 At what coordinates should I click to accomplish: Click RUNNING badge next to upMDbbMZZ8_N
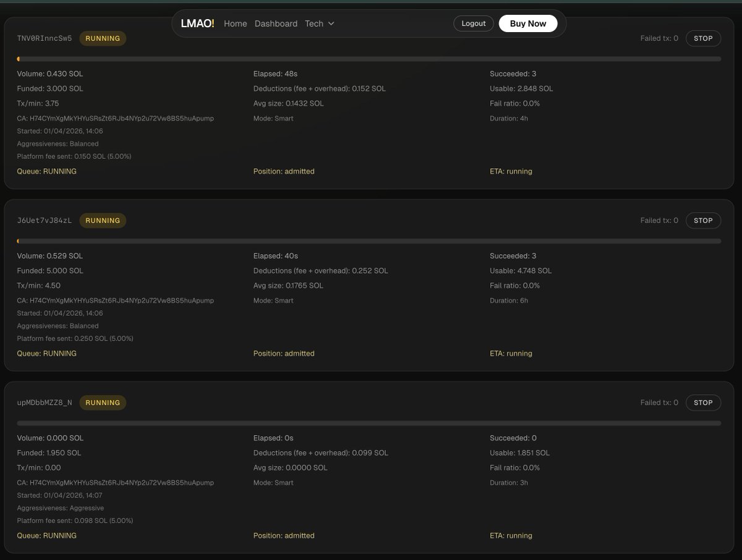point(103,402)
